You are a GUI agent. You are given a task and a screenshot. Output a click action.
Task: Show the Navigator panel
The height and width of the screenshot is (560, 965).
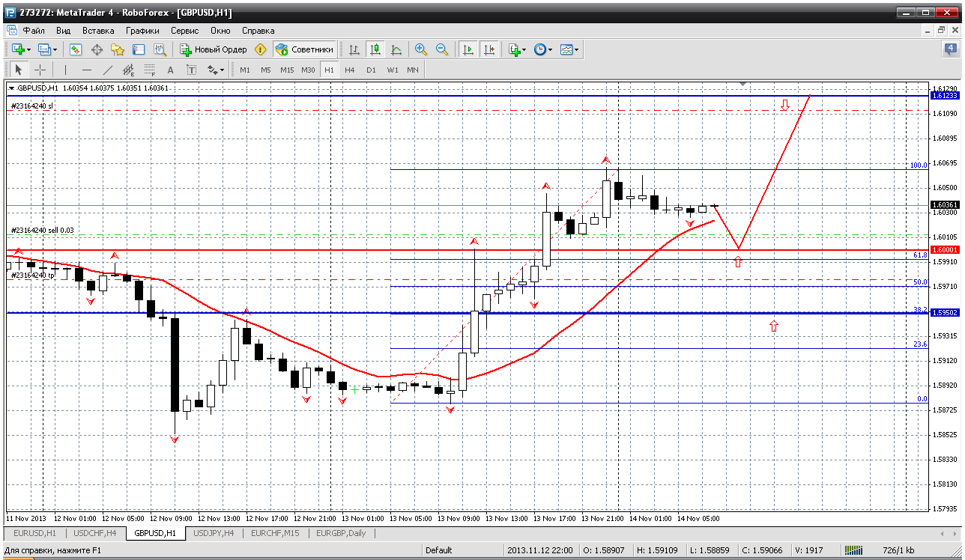pos(118,49)
